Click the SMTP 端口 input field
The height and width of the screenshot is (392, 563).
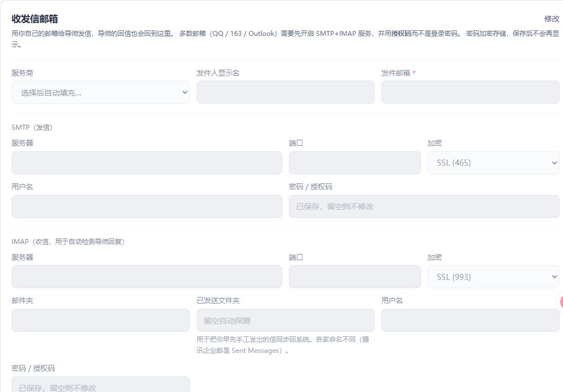click(x=355, y=163)
